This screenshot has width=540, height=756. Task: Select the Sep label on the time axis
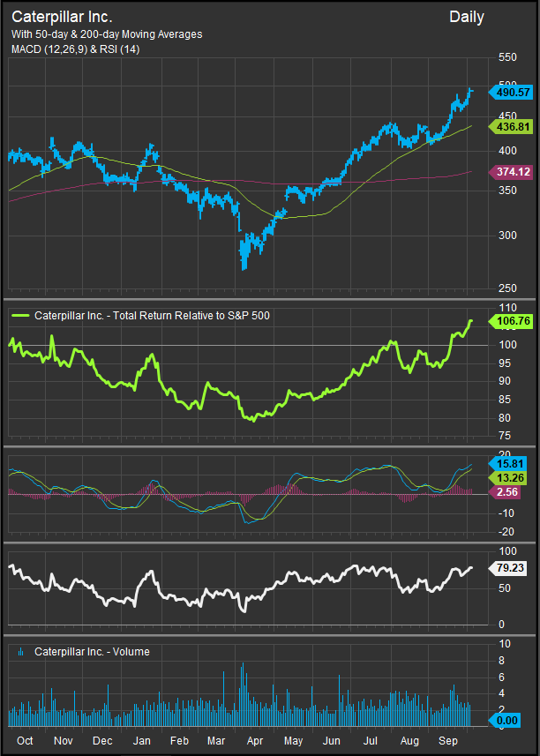click(446, 740)
